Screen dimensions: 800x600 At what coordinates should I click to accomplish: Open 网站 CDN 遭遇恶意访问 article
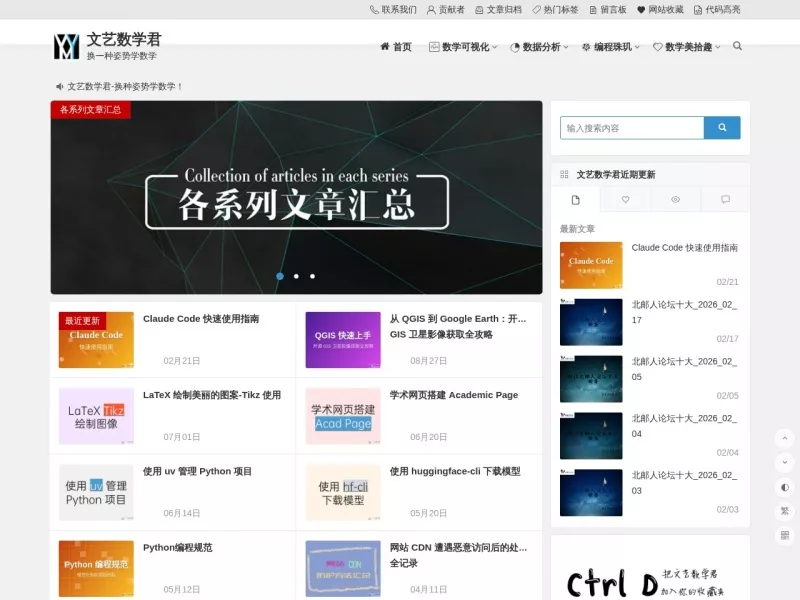pyautogui.click(x=458, y=555)
